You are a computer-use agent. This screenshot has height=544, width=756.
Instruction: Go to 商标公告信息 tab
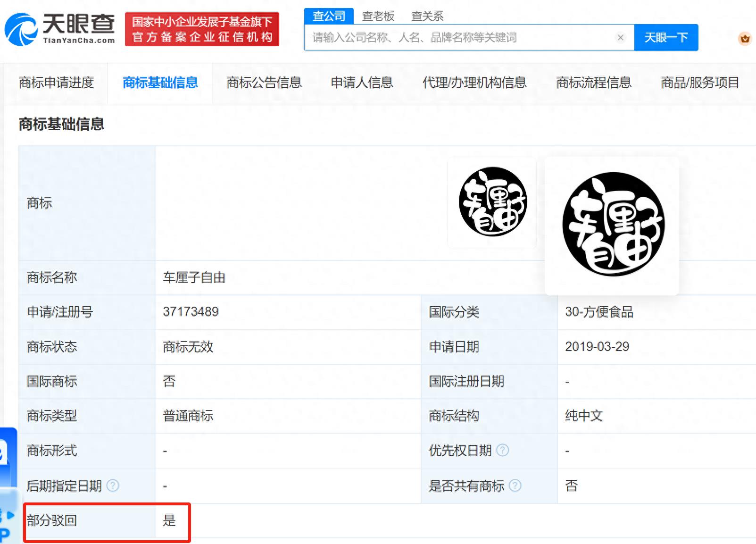[x=264, y=83]
